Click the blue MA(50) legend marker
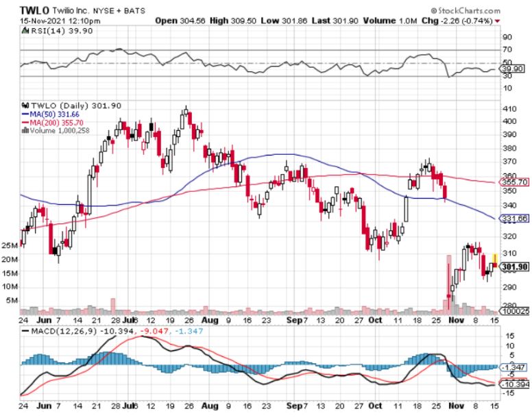The image size is (532, 420). (25, 114)
